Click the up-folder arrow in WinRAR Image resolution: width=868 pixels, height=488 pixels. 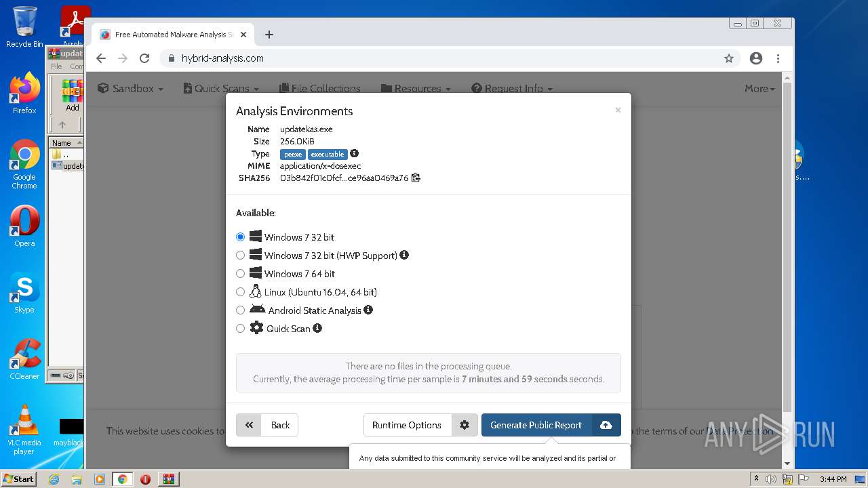[x=62, y=125]
